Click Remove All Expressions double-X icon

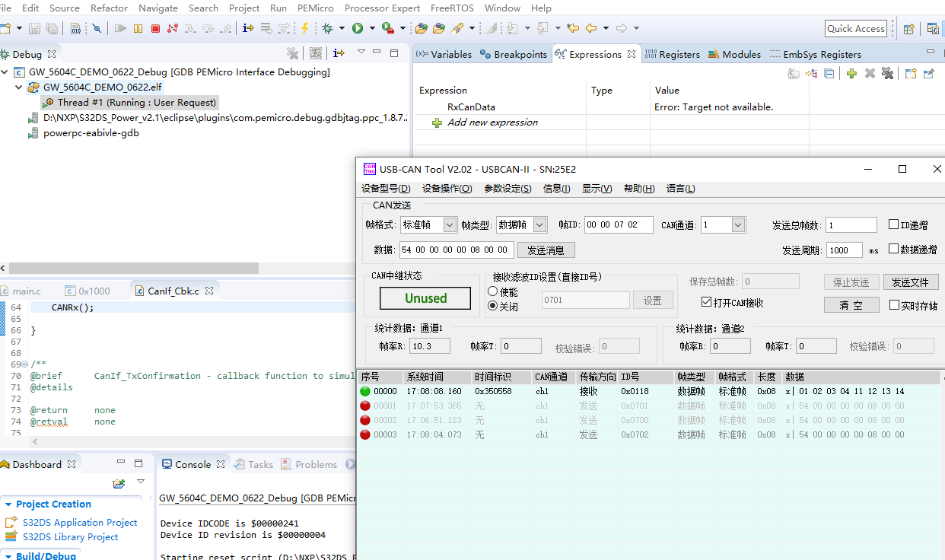(x=887, y=73)
